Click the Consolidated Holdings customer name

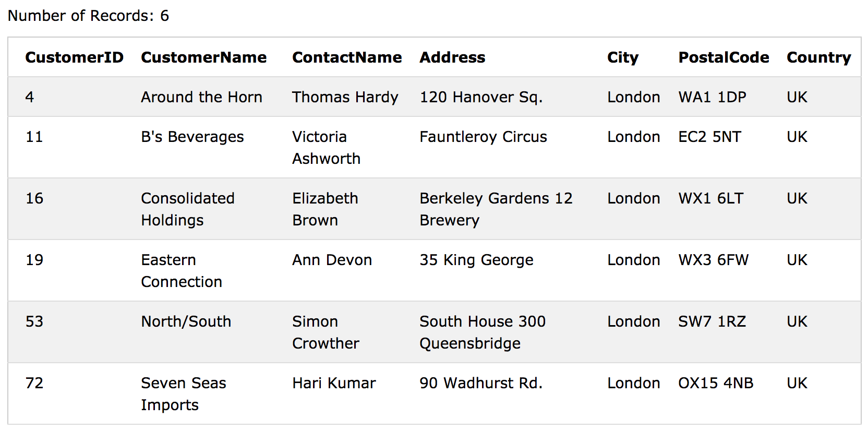(x=188, y=209)
